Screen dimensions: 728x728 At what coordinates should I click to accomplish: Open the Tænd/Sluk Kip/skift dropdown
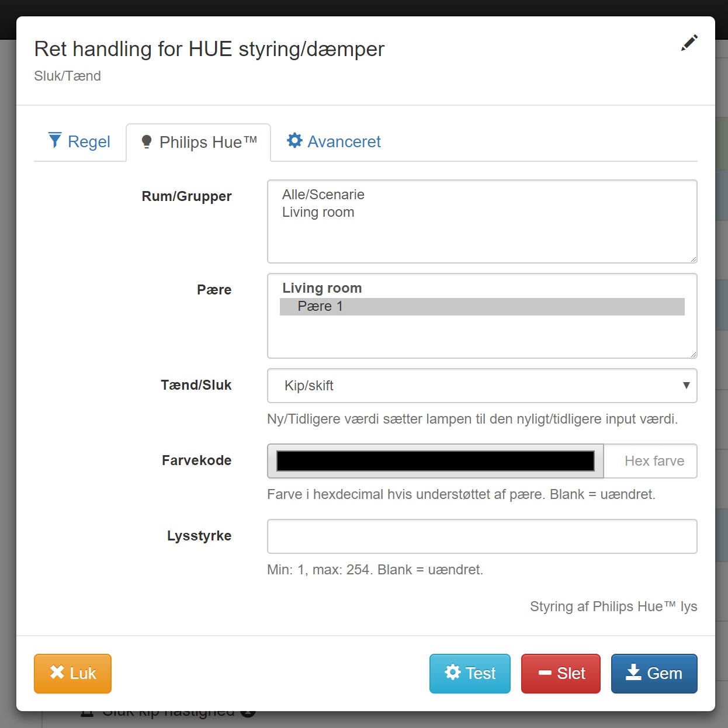coord(482,386)
